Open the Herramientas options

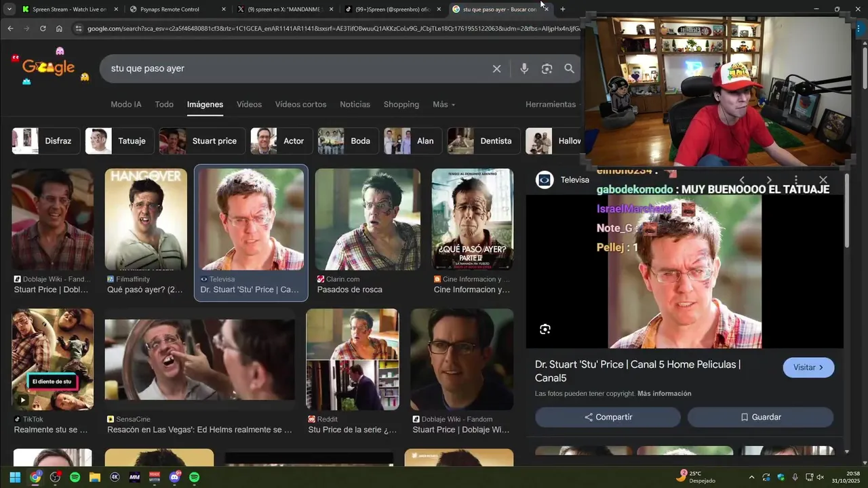(551, 104)
